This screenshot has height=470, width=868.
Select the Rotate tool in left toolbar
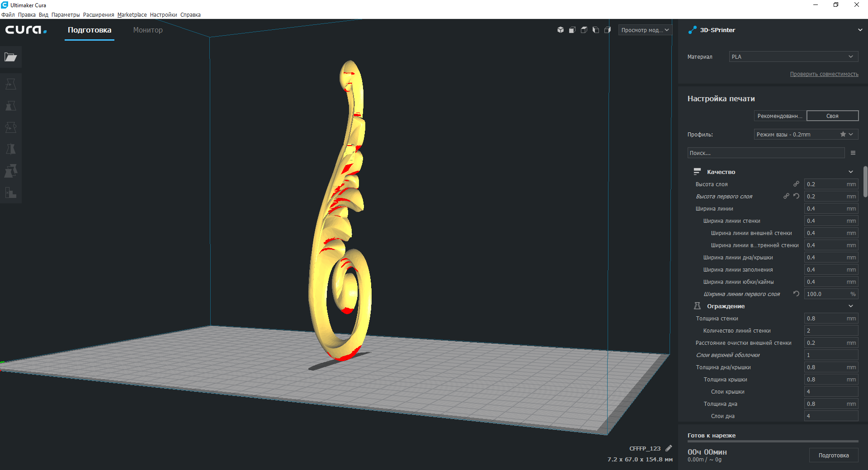pos(11,127)
